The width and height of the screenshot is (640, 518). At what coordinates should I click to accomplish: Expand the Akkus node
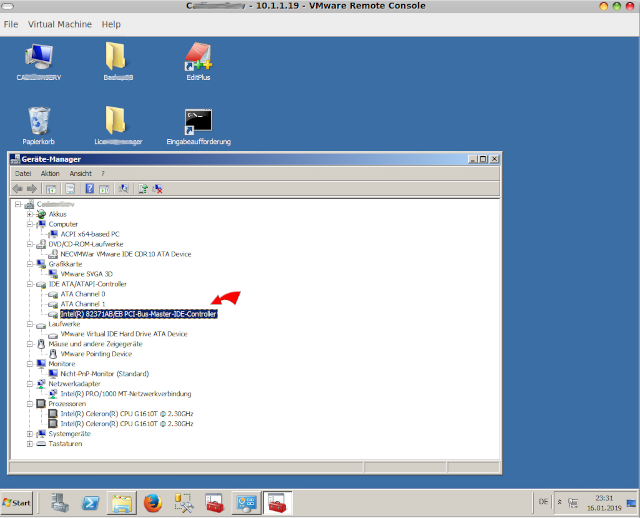point(29,214)
